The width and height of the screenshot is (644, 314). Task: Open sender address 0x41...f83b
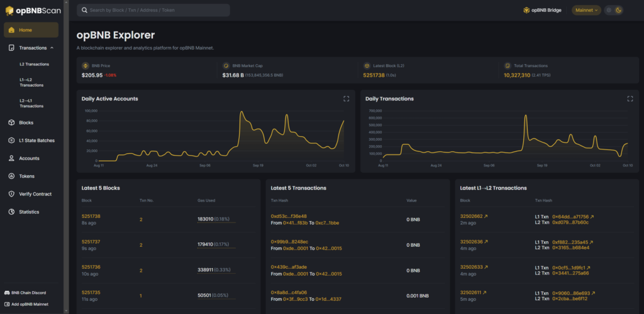click(x=296, y=223)
